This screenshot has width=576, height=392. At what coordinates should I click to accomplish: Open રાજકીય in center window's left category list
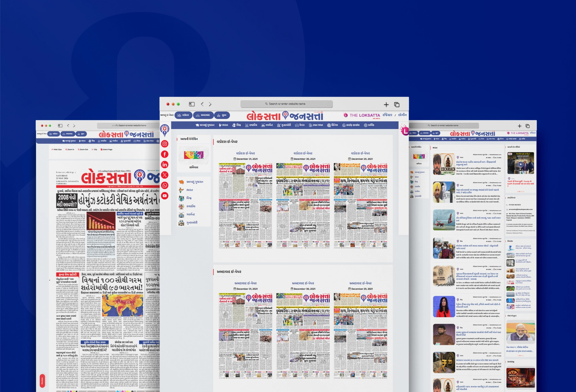point(187,206)
